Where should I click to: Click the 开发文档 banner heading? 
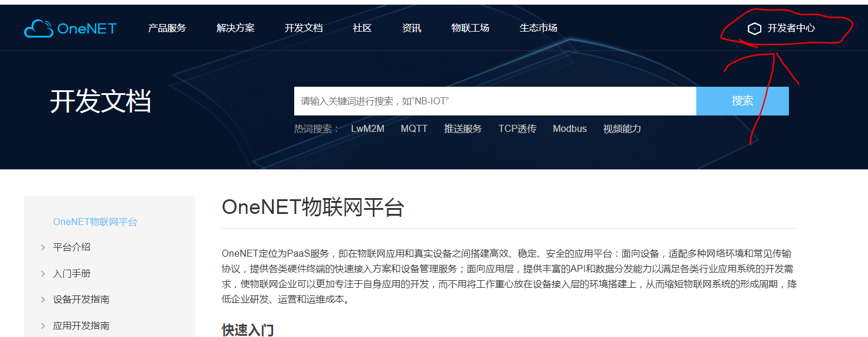point(100,101)
